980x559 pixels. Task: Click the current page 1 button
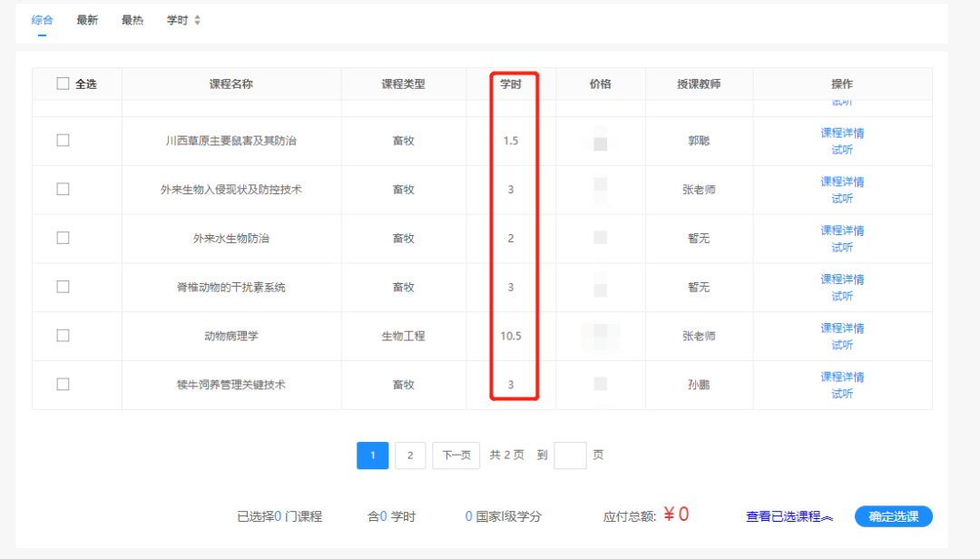point(372,455)
